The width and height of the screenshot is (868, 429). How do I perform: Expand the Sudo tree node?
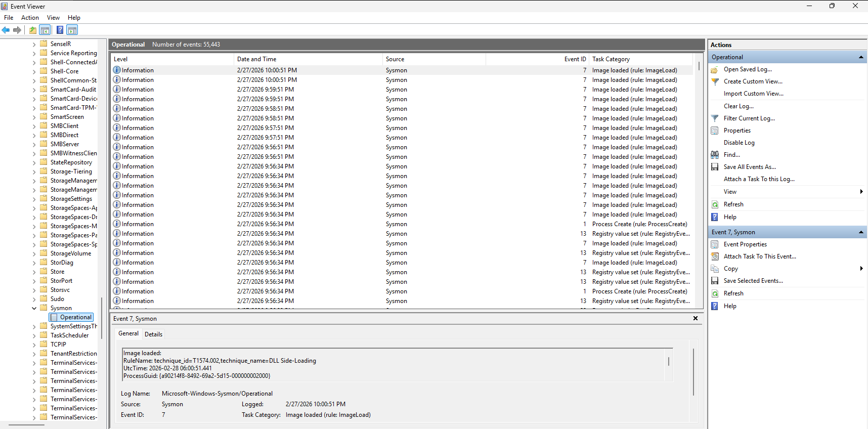point(34,299)
